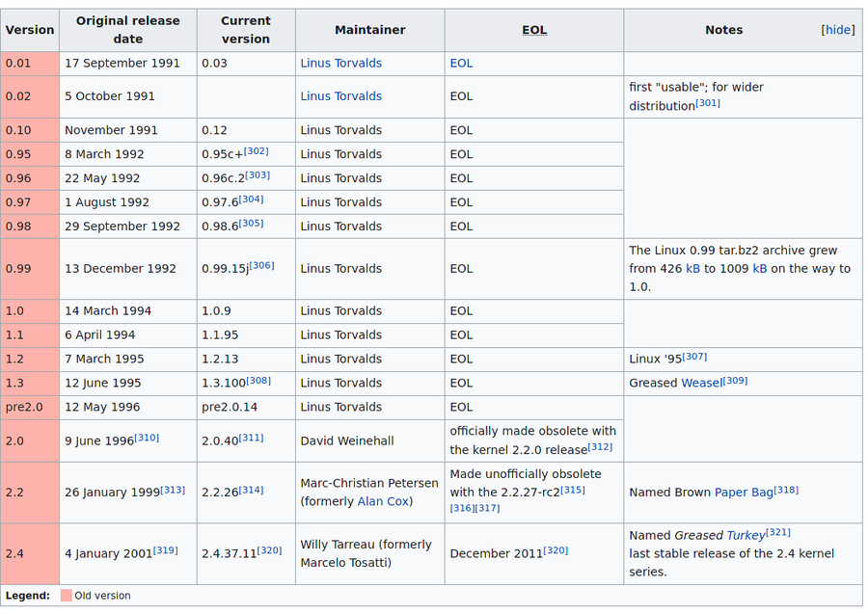The height and width of the screenshot is (614, 868).
Task: Open citation 313 next to 26 January 1999
Action: (x=173, y=490)
